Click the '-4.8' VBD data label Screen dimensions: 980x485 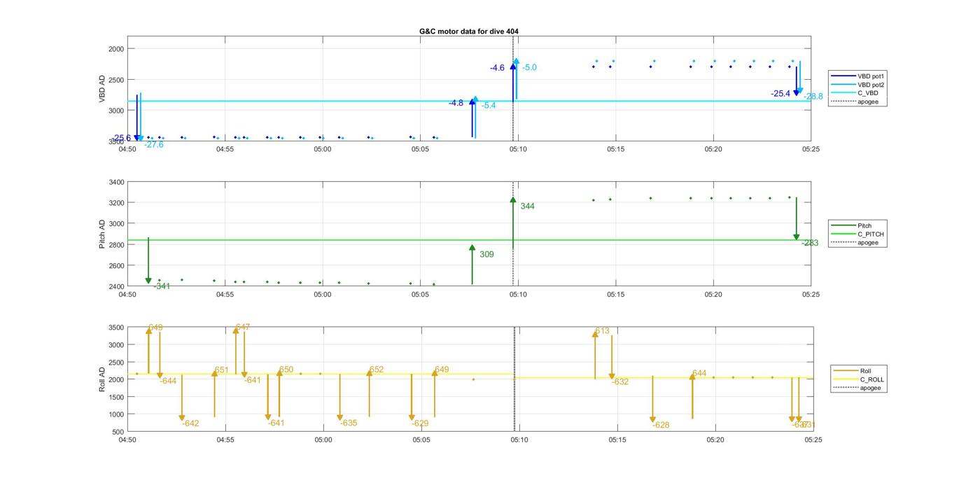coord(456,103)
